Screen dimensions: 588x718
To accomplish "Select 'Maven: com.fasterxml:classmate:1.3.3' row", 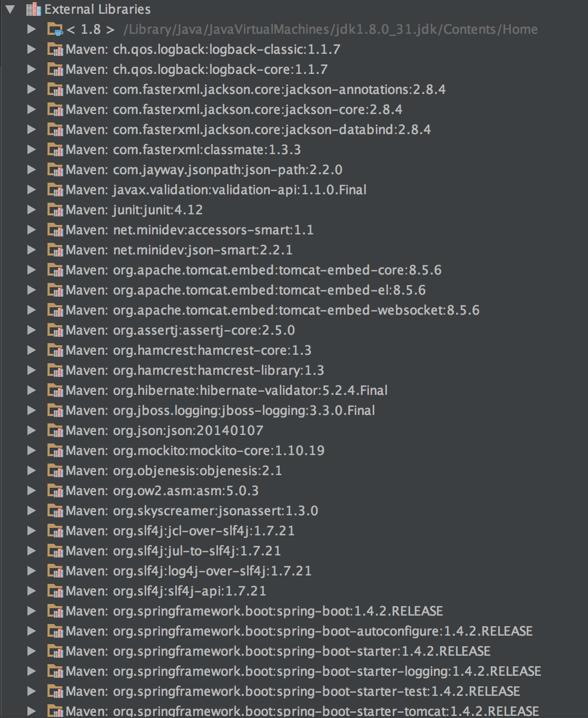I will tap(183, 150).
